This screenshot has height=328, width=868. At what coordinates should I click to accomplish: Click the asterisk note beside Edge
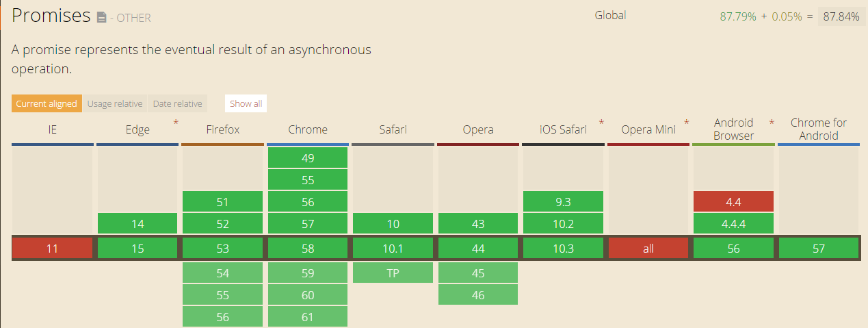click(176, 123)
